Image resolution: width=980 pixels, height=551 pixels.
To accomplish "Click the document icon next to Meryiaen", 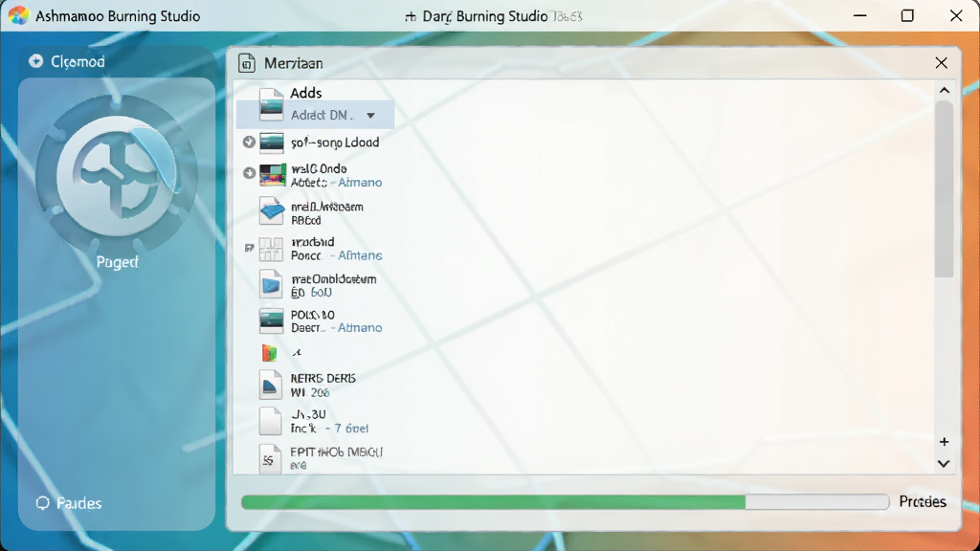I will click(x=247, y=63).
